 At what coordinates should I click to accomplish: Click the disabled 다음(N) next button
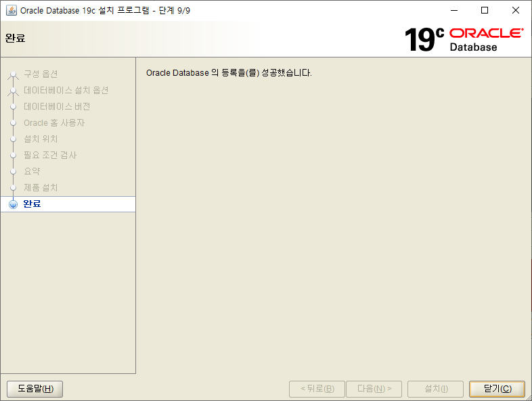point(374,389)
